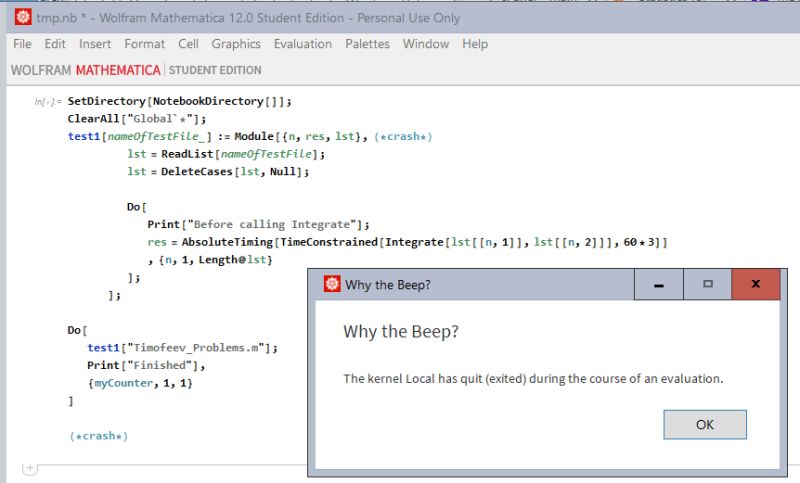Screen dimensions: 800x483
Task: Open the Window menu
Action: pyautogui.click(x=426, y=44)
